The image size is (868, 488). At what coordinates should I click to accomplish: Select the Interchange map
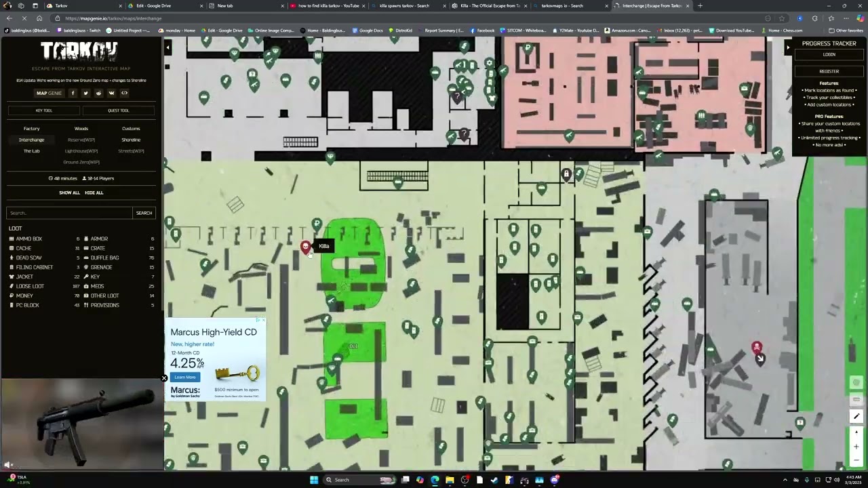pyautogui.click(x=31, y=140)
